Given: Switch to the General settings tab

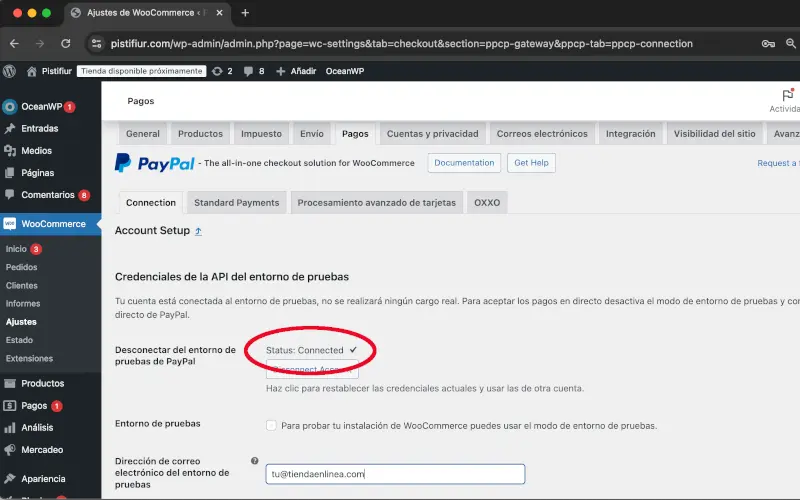Looking at the screenshot, I should [x=143, y=134].
